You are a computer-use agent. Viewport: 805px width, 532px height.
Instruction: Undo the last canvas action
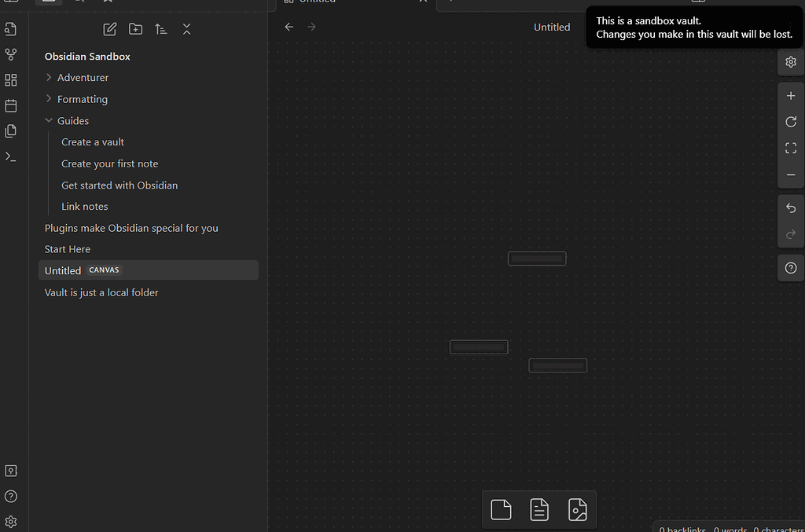pyautogui.click(x=791, y=207)
